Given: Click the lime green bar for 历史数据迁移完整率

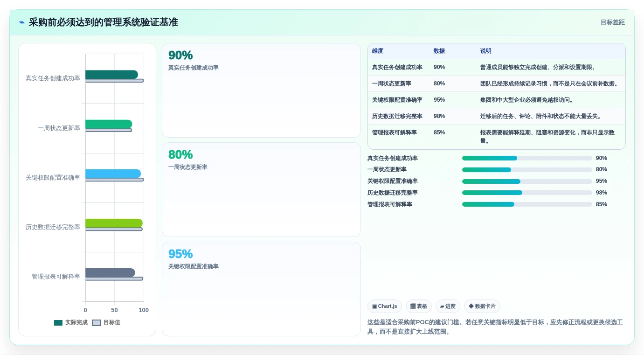Looking at the screenshot, I should [114, 223].
